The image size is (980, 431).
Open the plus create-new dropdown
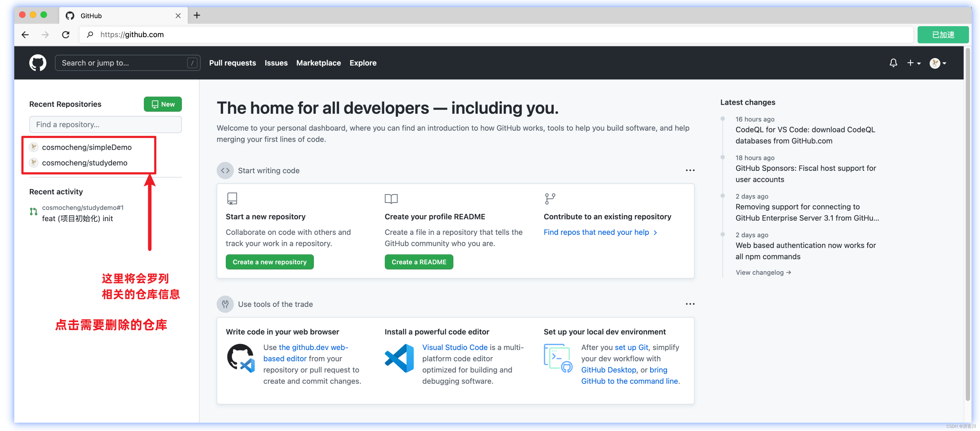tap(913, 63)
